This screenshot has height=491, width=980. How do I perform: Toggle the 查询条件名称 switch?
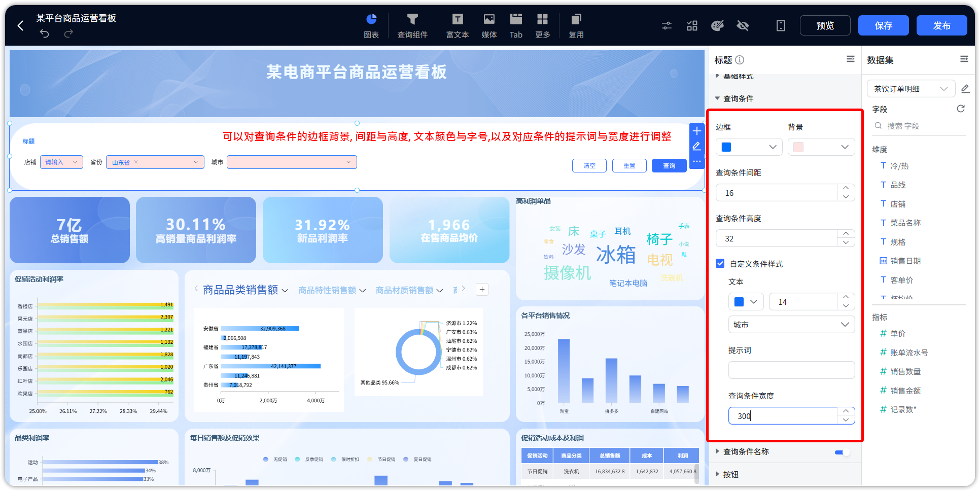pos(842,452)
